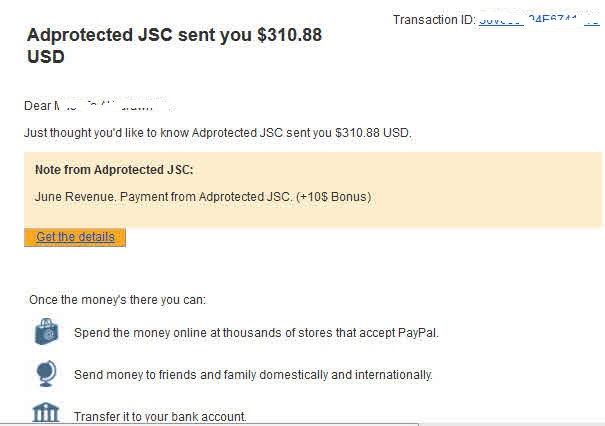This screenshot has width=605, height=426.
Task: Click the last underlined fragment of the Transaction ID
Action: pyautogui.click(x=591, y=19)
